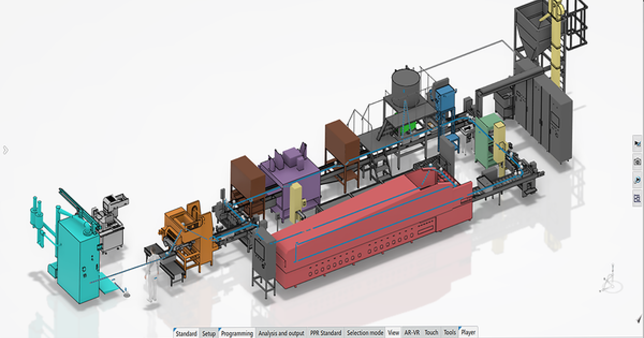Click the grid icon at the bottom of right toolbar
Image resolution: width=644 pixels, height=338 pixels.
pyautogui.click(x=636, y=197)
